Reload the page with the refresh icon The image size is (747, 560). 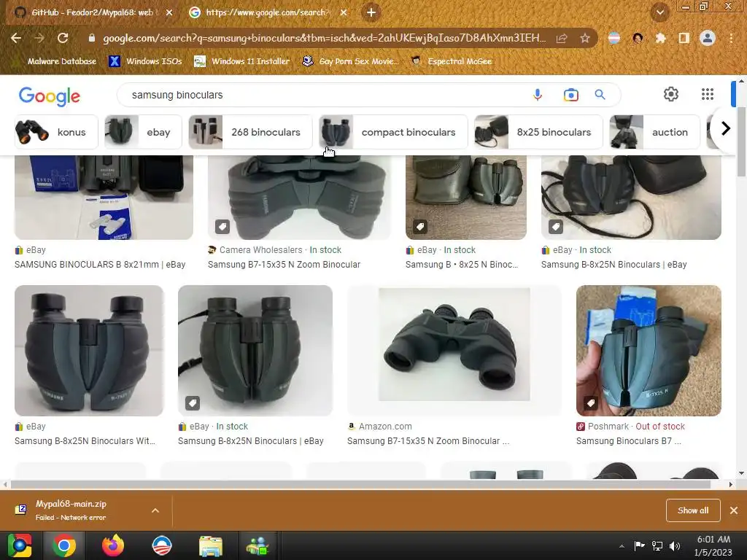[63, 38]
